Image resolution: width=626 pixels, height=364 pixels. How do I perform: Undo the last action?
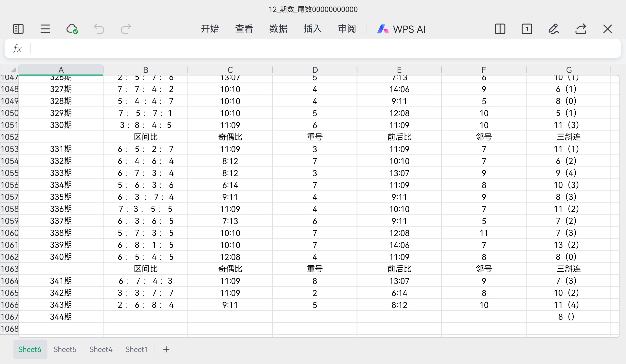[x=99, y=29]
